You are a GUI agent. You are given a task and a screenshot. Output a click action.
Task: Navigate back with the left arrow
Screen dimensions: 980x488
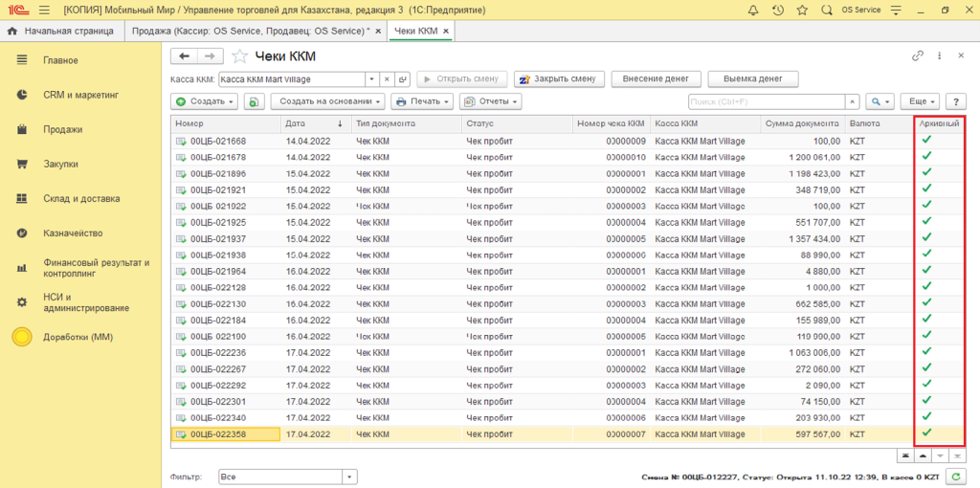coord(184,56)
